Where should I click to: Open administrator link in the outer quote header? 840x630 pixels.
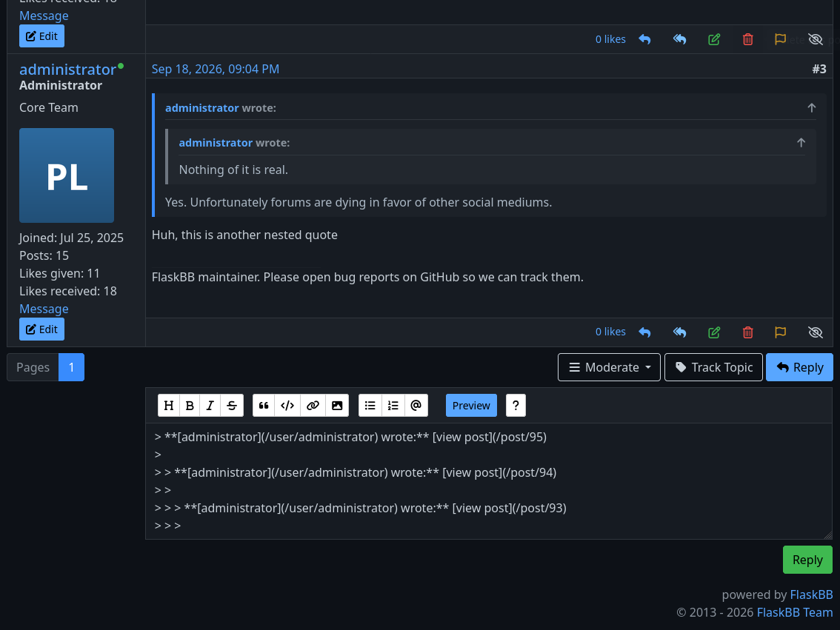[202, 107]
